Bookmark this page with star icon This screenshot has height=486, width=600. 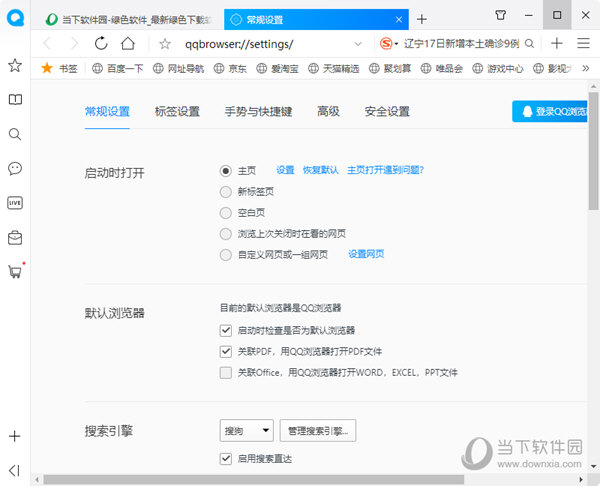(x=165, y=44)
